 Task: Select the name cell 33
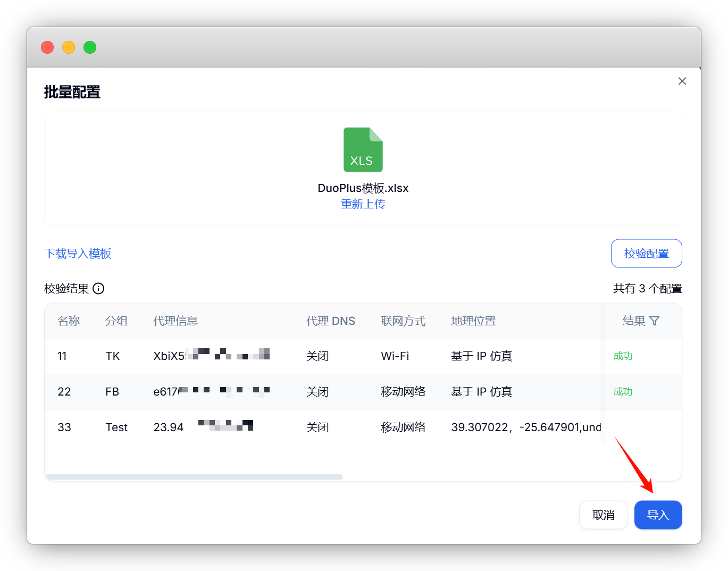pos(64,427)
